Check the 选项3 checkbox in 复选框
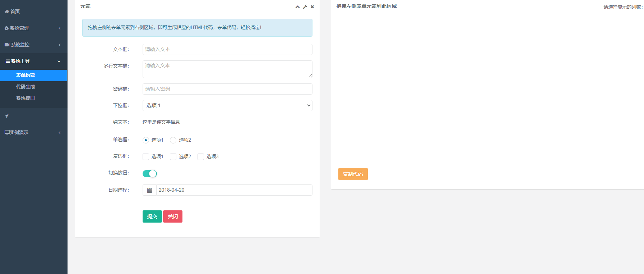This screenshot has width=644, height=274. [201, 157]
